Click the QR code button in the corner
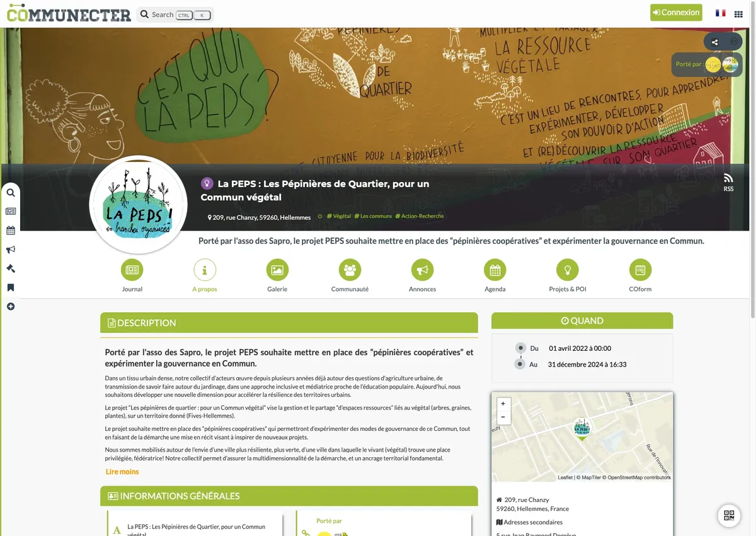This screenshot has height=536, width=756. click(729, 516)
